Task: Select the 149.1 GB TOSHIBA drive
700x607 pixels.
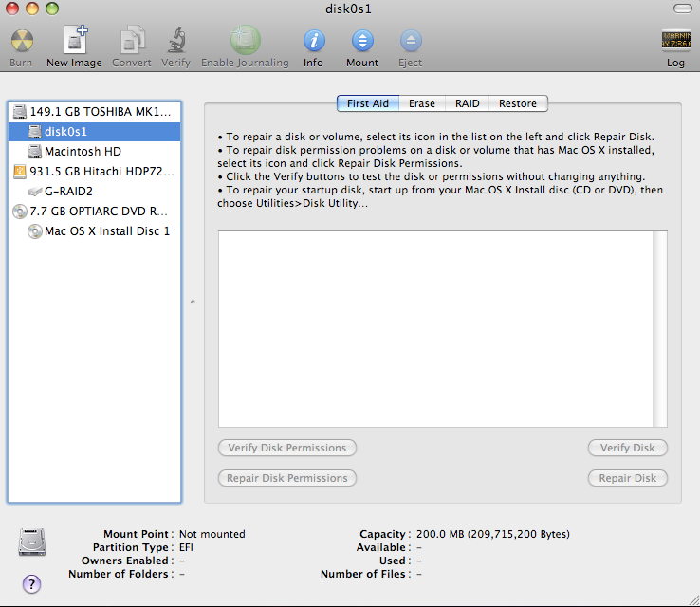Action: (94, 112)
